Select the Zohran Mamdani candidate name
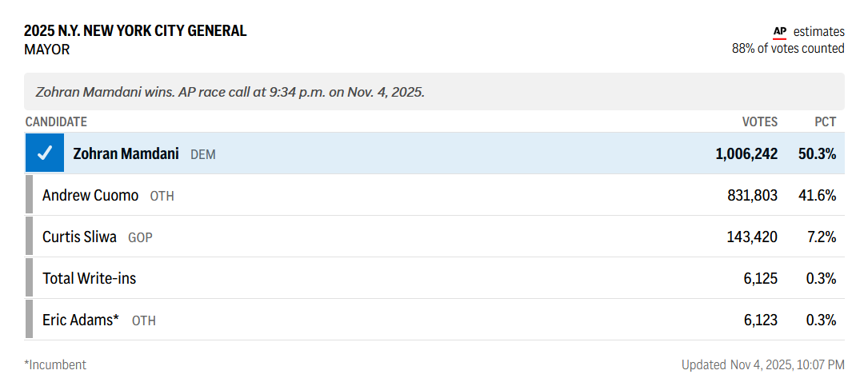Image resolution: width=868 pixels, height=390 pixels. (126, 153)
